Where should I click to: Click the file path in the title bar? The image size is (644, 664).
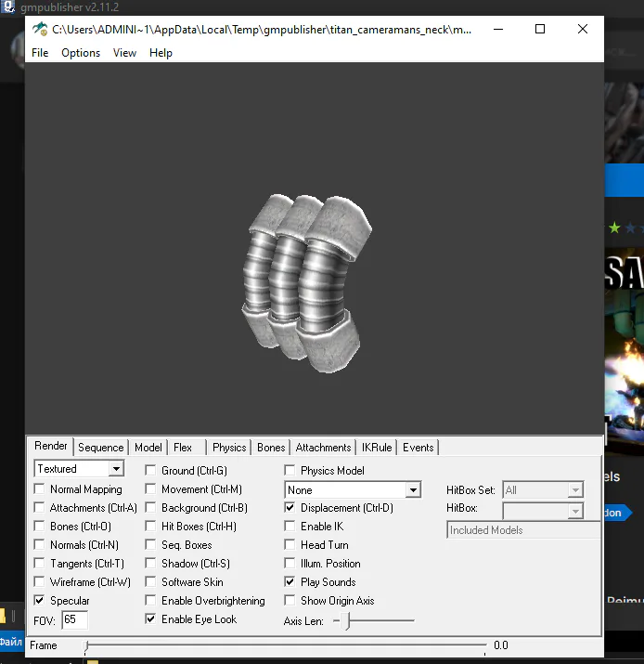[262, 30]
